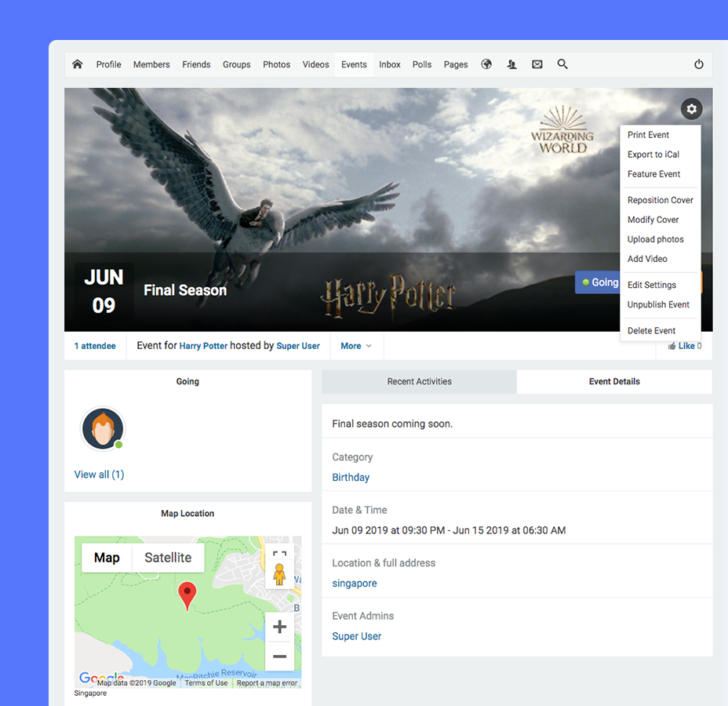Open the Photos menu item
728x706 pixels.
coord(276,64)
